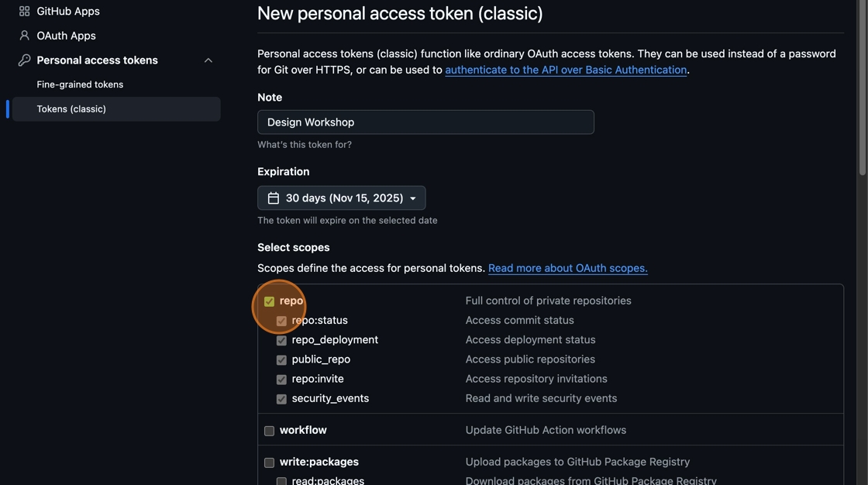Open the Basic Authentication API link
Image resolution: width=868 pixels, height=485 pixels.
[x=566, y=70]
